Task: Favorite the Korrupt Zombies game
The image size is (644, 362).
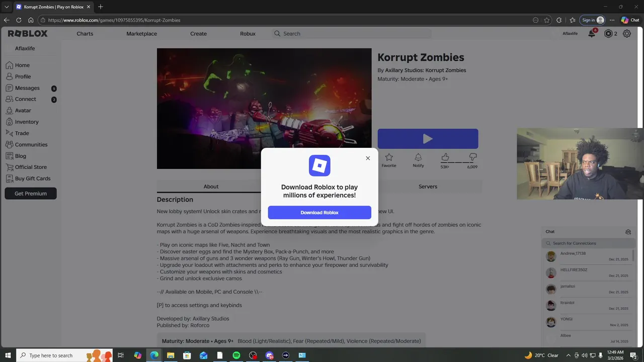Action: point(388,160)
